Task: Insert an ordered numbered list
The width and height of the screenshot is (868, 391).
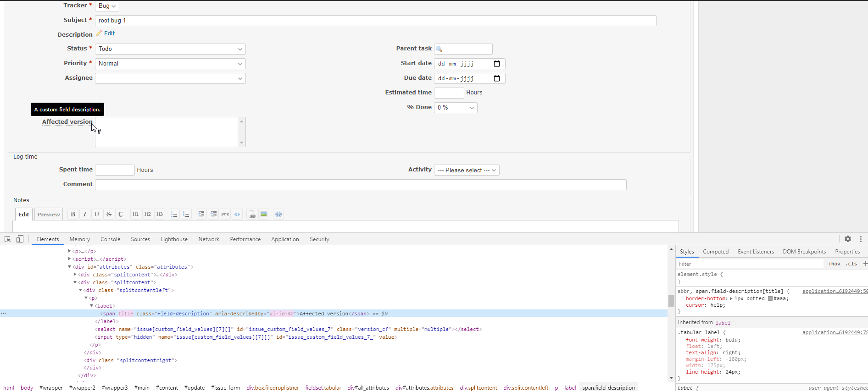Action: [186, 214]
